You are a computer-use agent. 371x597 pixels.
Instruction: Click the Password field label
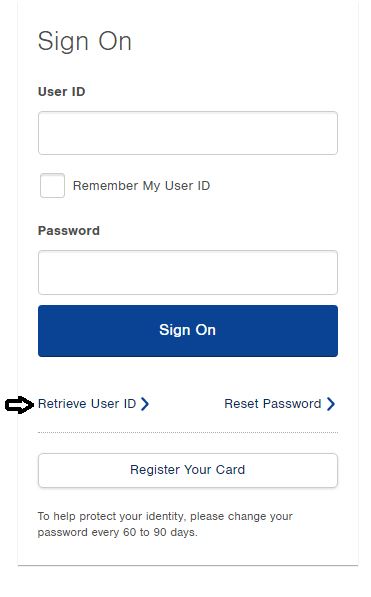click(69, 231)
